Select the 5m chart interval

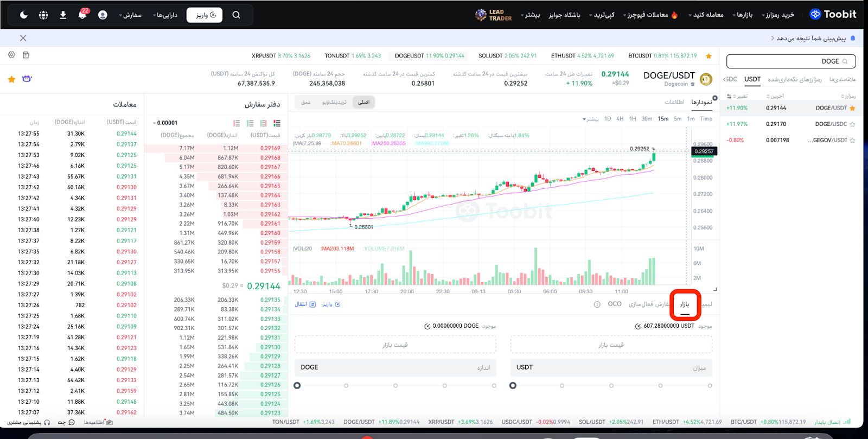pyautogui.click(x=678, y=119)
